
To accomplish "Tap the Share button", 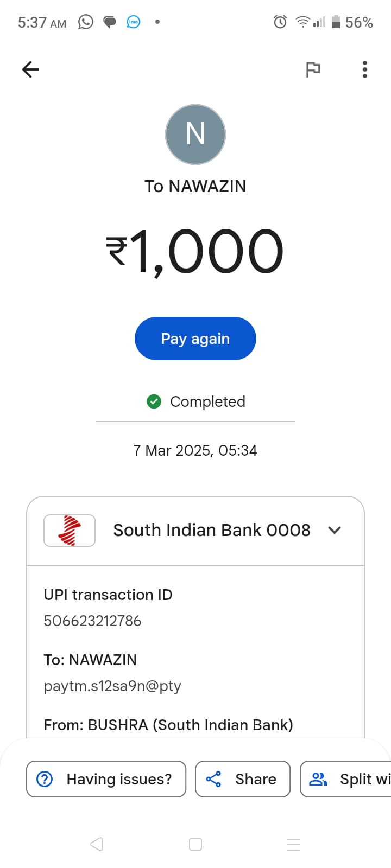I will click(243, 779).
